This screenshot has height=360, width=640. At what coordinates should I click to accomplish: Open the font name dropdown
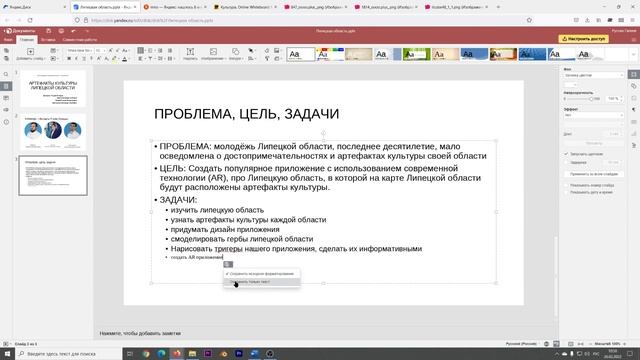(x=80, y=51)
